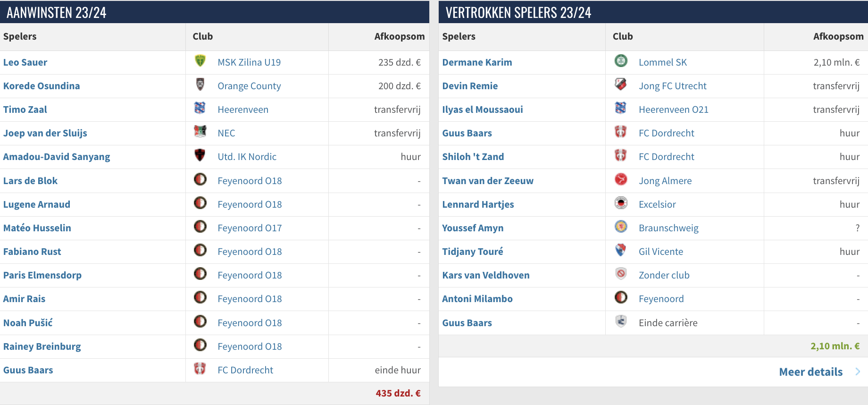868x405 pixels.
Task: Click the Excelsior club crest
Action: [x=621, y=203]
